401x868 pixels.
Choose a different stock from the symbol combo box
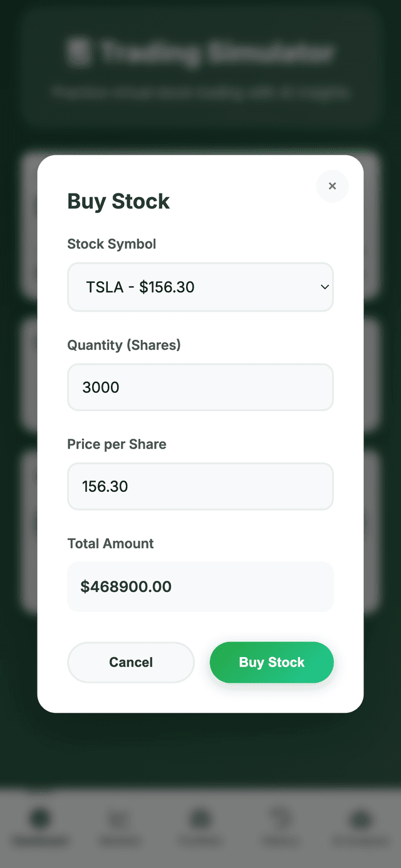(200, 287)
